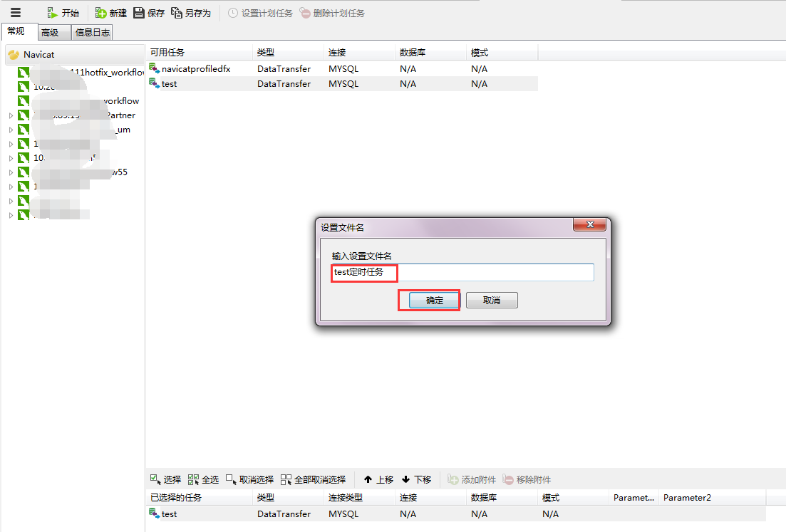This screenshot has height=532, width=786.
Task: Click 删除计划任务 delete schedule button
Action: pyautogui.click(x=332, y=13)
